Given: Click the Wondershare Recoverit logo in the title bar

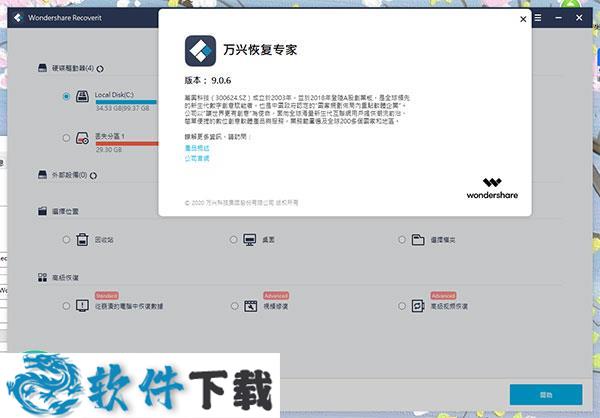Looking at the screenshot, I should click(18, 18).
